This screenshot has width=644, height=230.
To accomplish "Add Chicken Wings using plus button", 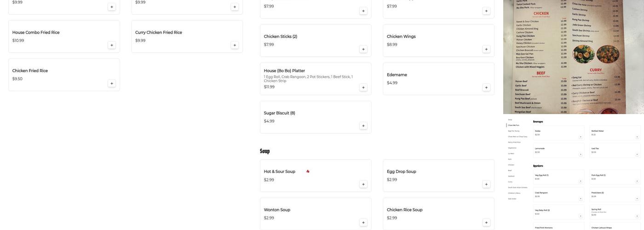I will pyautogui.click(x=486, y=49).
